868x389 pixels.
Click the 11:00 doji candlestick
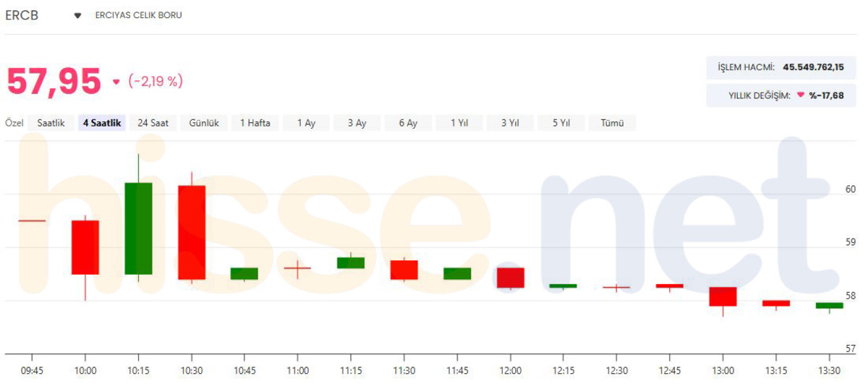(297, 268)
